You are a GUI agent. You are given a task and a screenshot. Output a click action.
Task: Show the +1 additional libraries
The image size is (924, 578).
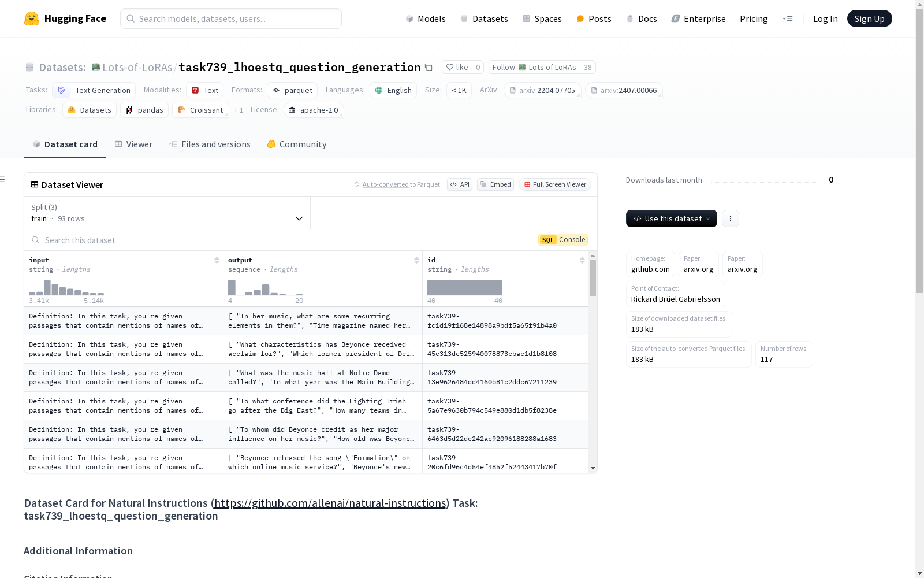pyautogui.click(x=239, y=110)
